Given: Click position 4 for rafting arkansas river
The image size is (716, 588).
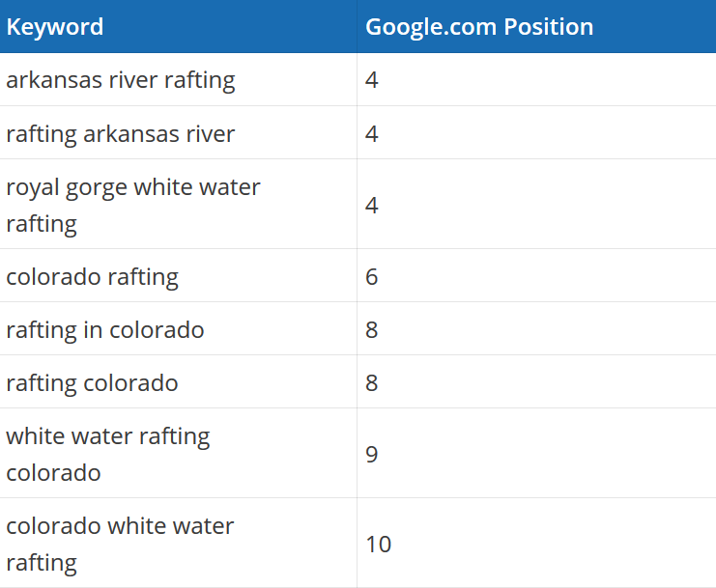Looking at the screenshot, I should pyautogui.click(x=372, y=134).
